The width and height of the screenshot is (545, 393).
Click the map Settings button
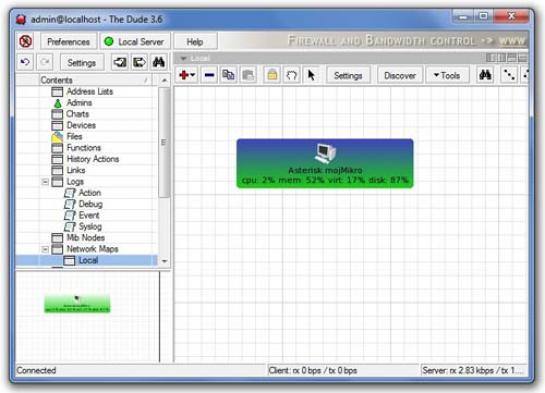point(348,75)
